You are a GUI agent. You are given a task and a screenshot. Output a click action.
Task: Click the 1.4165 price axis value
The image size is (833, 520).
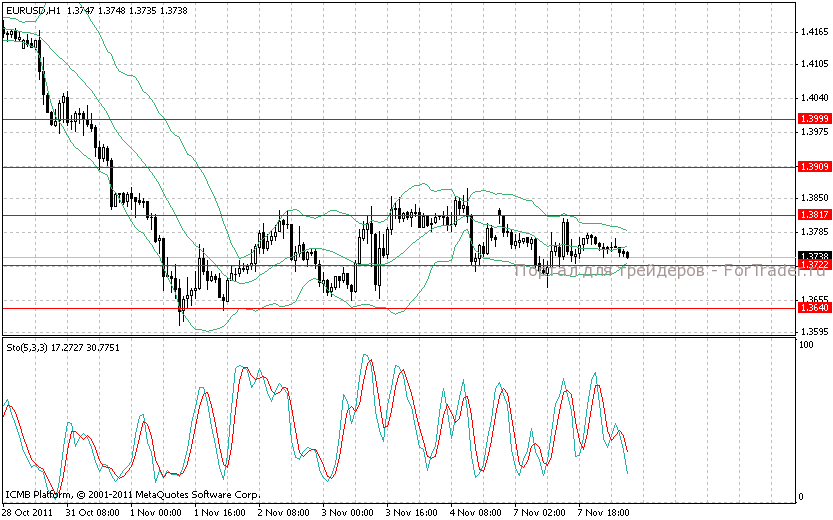pos(814,32)
